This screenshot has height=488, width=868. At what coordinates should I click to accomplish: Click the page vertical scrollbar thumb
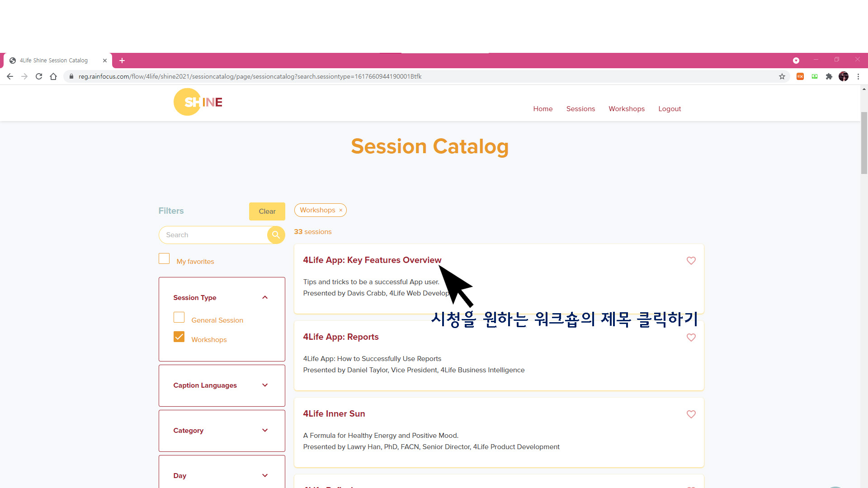[864, 143]
